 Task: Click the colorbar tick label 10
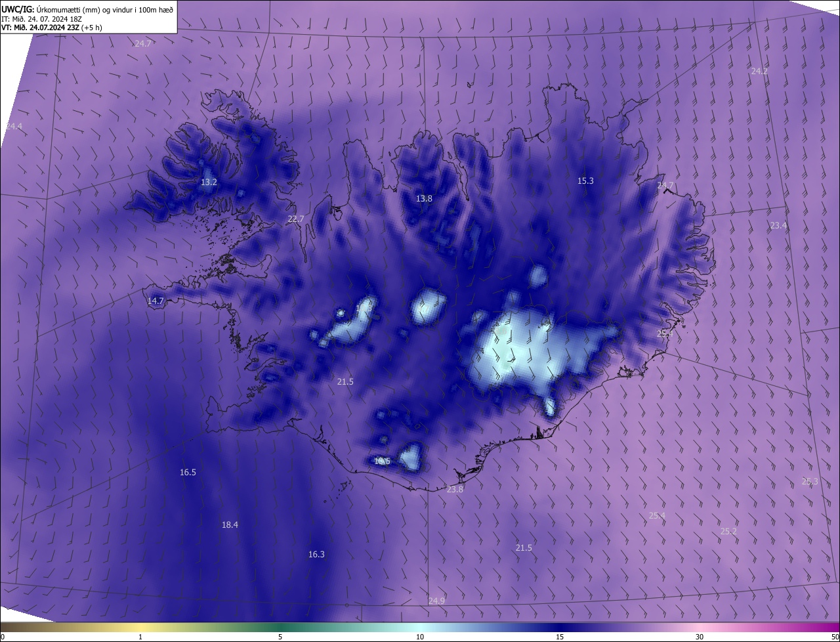[x=420, y=637]
